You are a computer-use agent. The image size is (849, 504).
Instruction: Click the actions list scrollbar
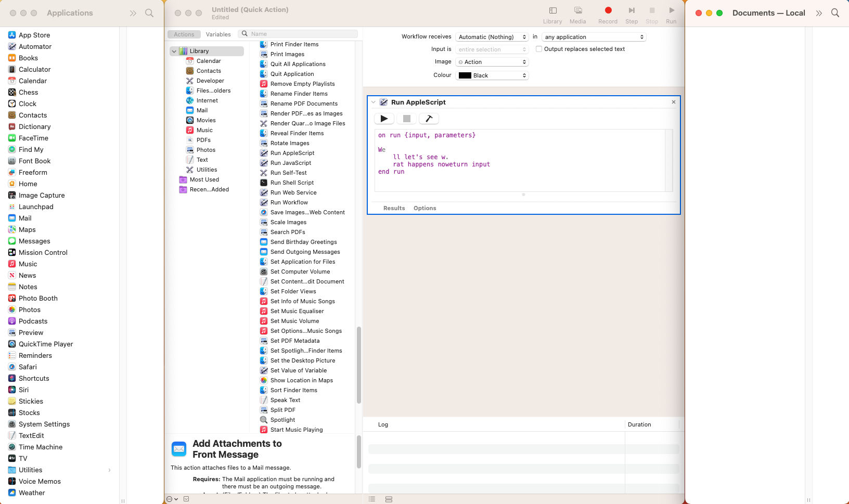(358, 365)
